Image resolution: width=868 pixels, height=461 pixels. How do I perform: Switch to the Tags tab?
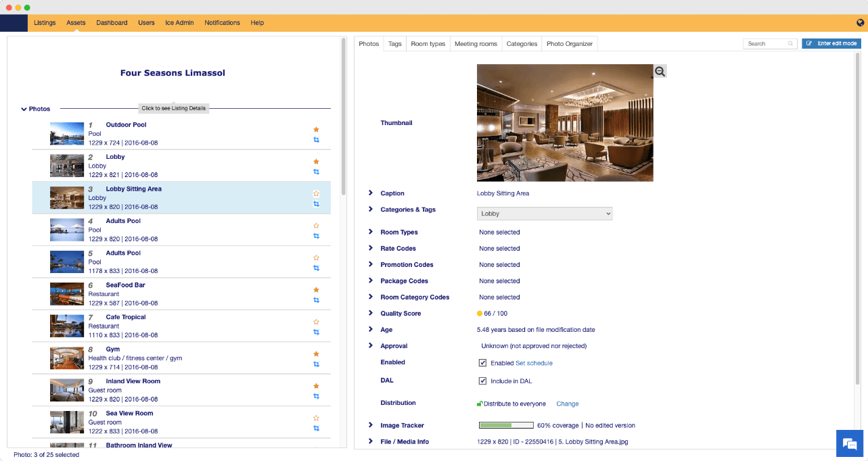[395, 44]
